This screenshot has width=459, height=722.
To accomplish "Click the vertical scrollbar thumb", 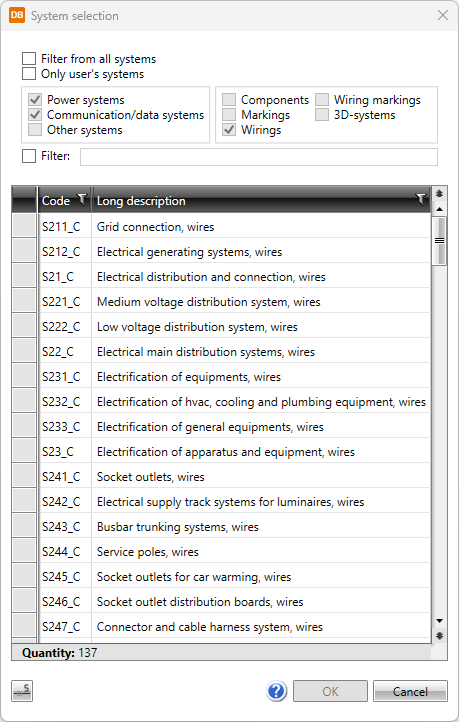I will [439, 241].
